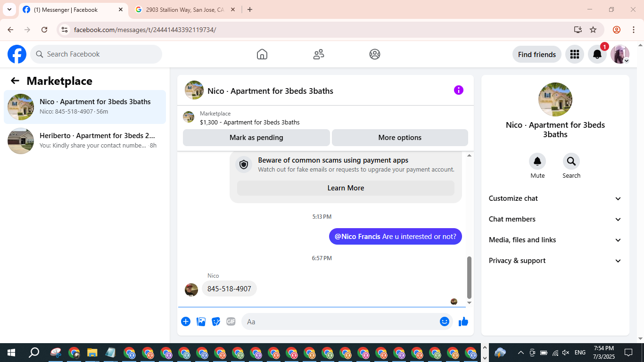This screenshot has height=362, width=644.
Task: Choose a GIF icon in composer
Action: pos(231,321)
